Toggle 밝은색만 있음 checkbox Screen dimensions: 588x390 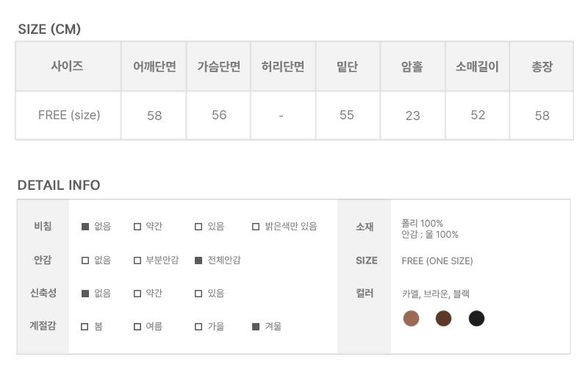256,227
